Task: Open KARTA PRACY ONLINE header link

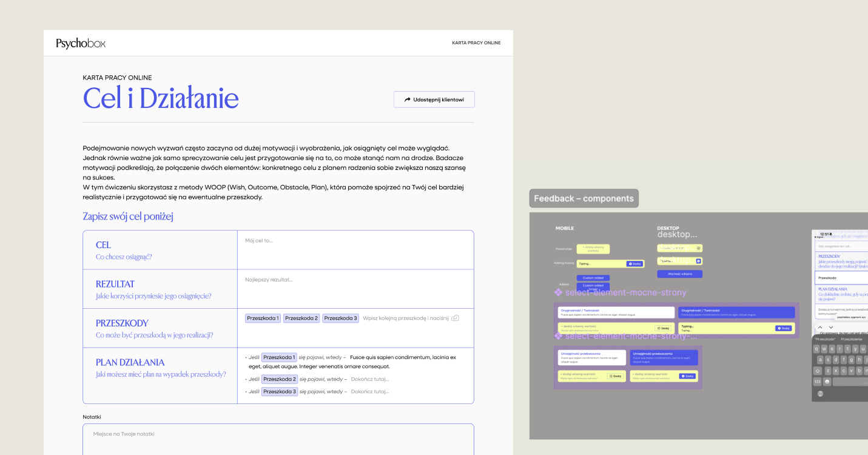Action: [x=476, y=43]
